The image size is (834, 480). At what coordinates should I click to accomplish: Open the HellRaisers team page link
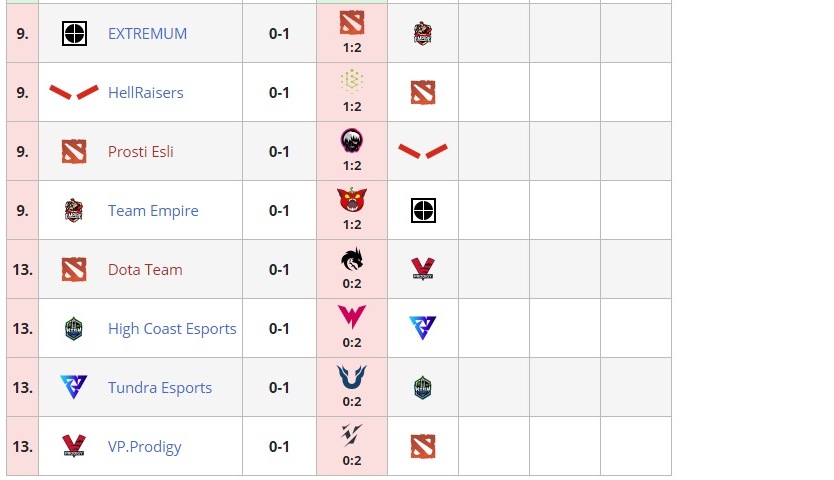coord(146,93)
